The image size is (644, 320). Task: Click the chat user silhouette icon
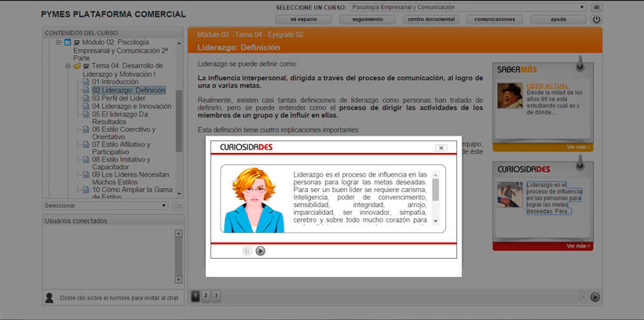coord(49,298)
